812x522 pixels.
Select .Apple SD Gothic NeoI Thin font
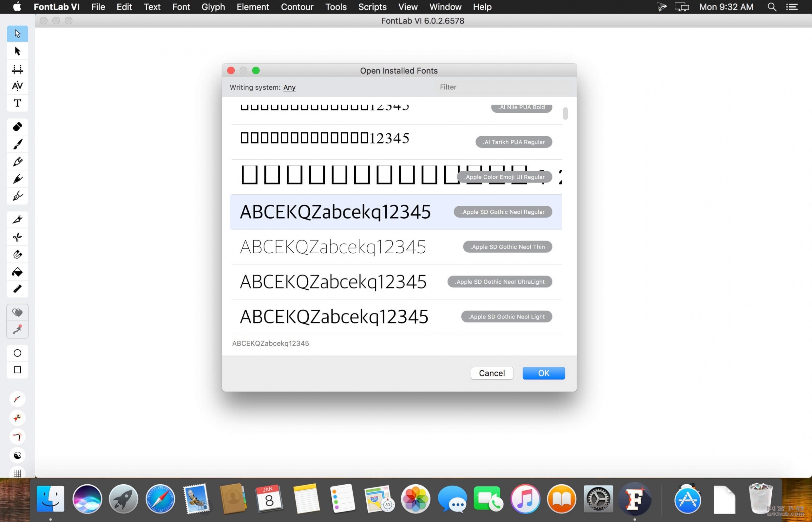(x=396, y=247)
